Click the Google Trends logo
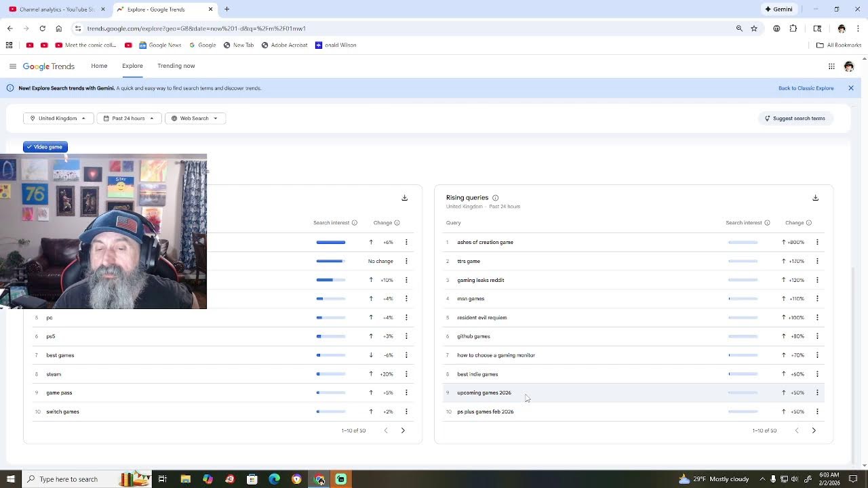 48,66
